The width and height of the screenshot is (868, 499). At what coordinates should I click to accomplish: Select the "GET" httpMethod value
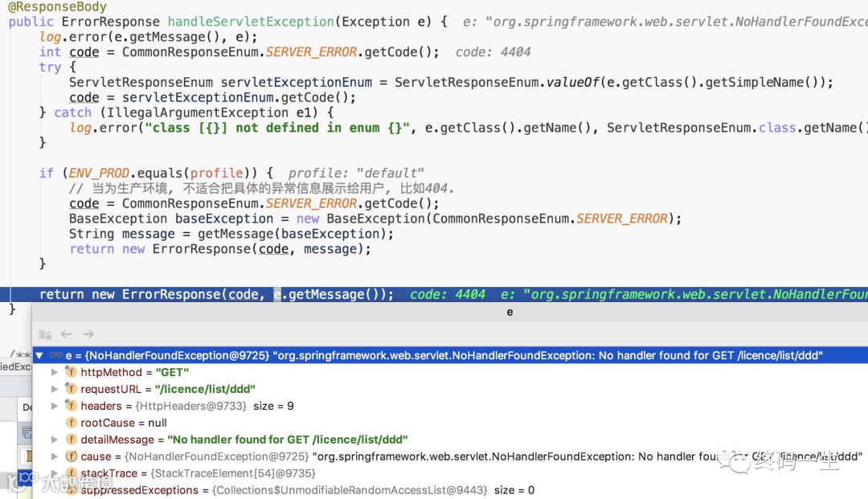172,372
